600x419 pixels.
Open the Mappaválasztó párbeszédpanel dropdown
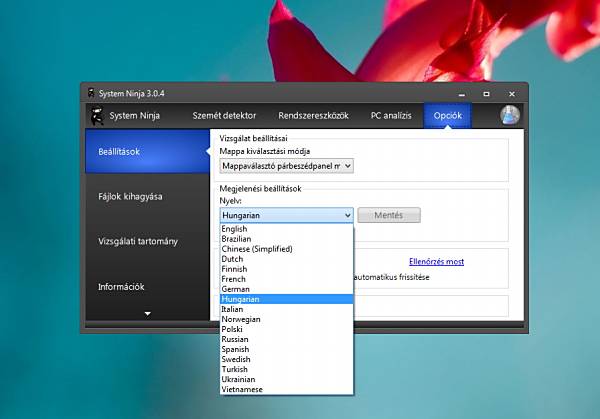(x=287, y=166)
